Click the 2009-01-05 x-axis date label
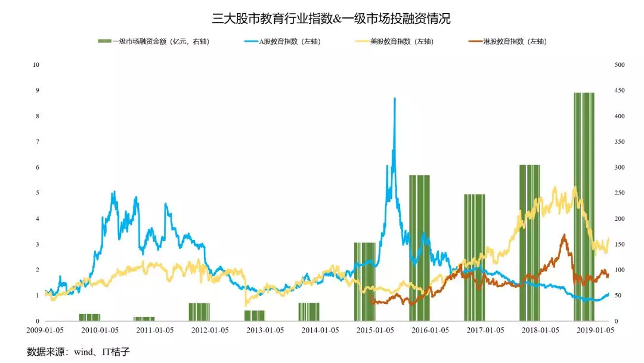Screen dimensions: 644x363 [45, 330]
